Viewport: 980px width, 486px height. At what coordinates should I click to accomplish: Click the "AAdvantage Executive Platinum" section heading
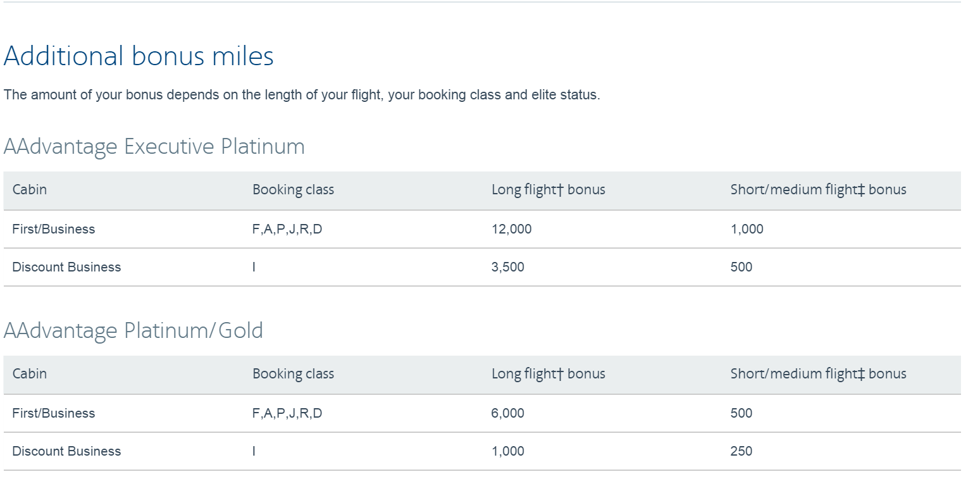[154, 146]
